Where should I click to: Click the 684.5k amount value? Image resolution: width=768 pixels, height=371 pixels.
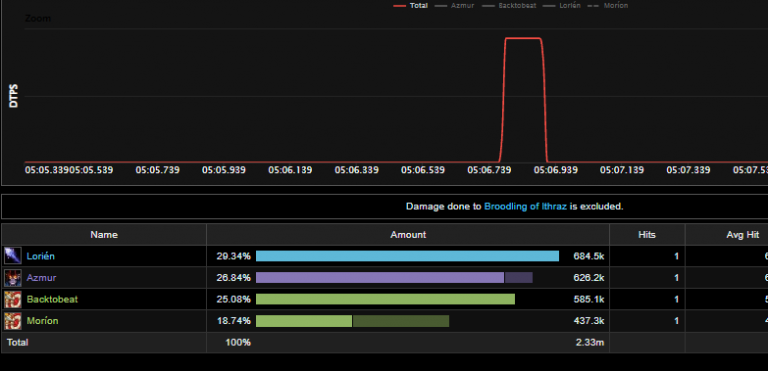tap(589, 256)
